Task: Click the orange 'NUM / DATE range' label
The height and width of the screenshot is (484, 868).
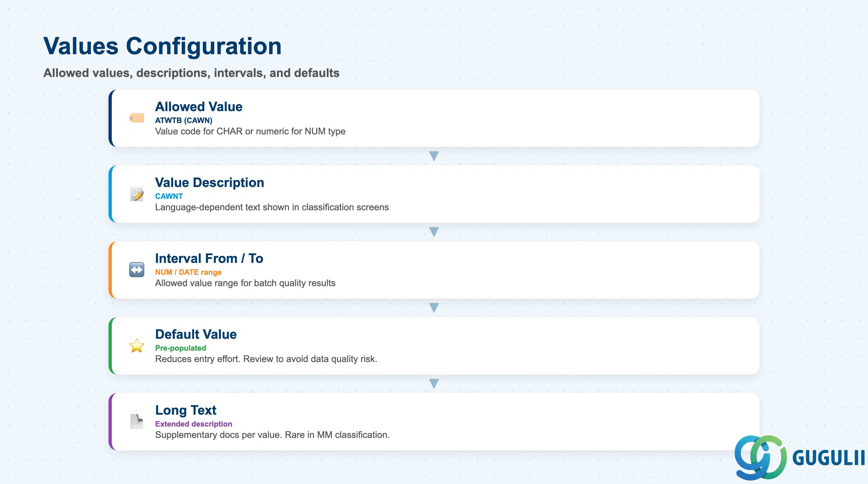Action: [188, 272]
